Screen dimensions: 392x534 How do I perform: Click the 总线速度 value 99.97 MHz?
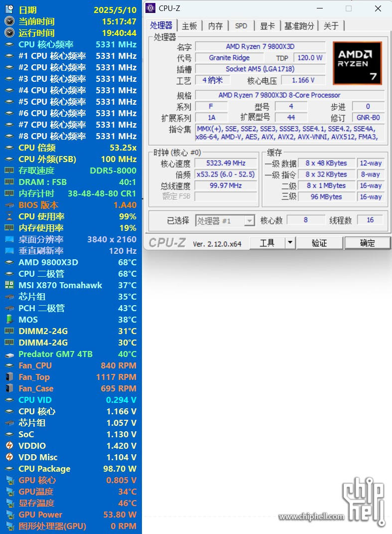pos(226,185)
